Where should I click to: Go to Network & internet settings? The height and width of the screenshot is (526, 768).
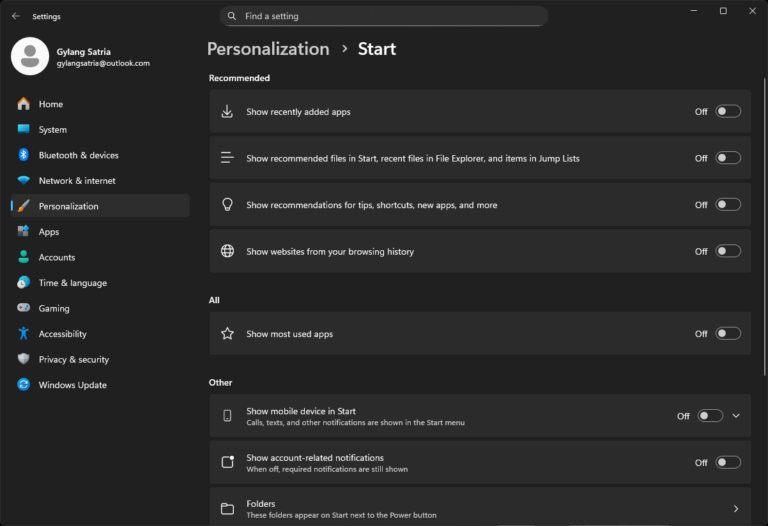[x=77, y=181]
